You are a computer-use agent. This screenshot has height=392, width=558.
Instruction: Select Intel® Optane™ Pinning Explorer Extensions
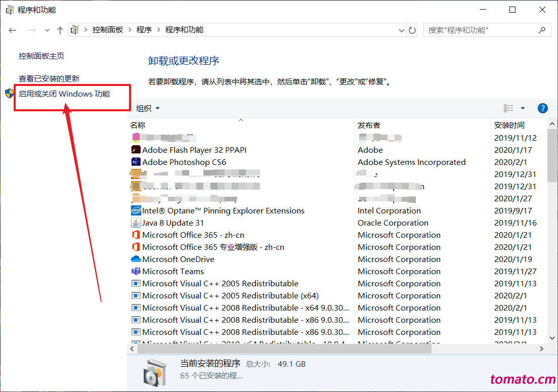(x=223, y=210)
